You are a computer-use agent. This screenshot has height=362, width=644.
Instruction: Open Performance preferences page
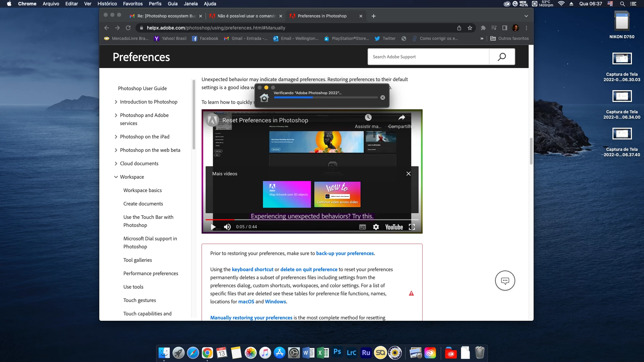tap(151, 274)
